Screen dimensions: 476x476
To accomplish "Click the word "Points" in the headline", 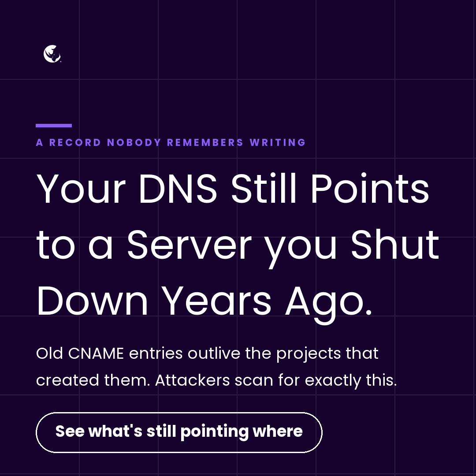I will [370, 189].
